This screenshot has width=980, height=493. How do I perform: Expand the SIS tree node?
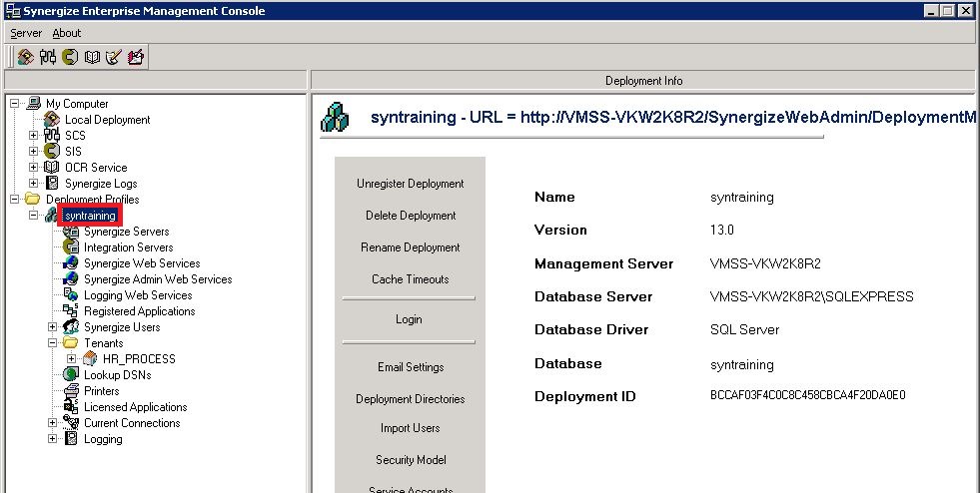(33, 151)
